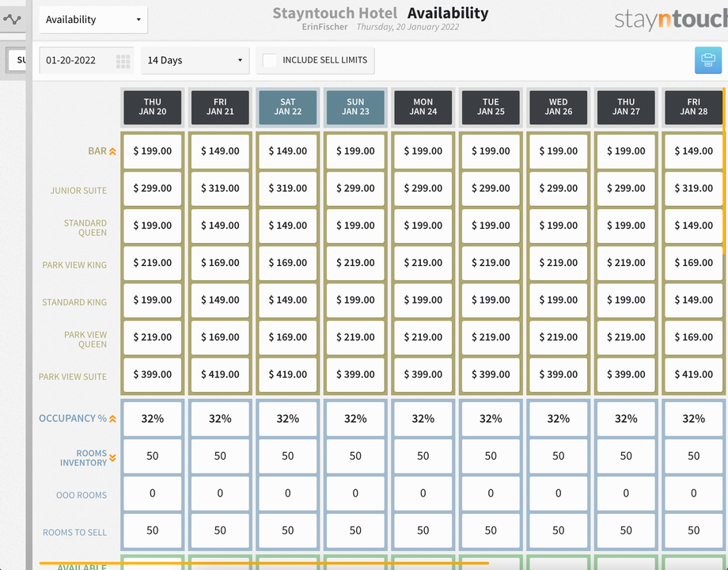Click the stayntouch logo
This screenshot has height=570, width=728.
671,20
